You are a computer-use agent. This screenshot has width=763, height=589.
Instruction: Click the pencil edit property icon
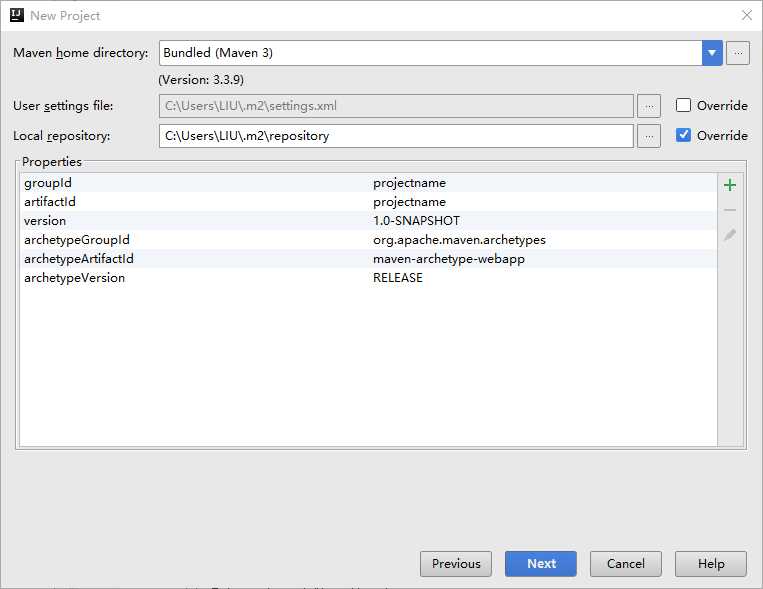point(729,235)
